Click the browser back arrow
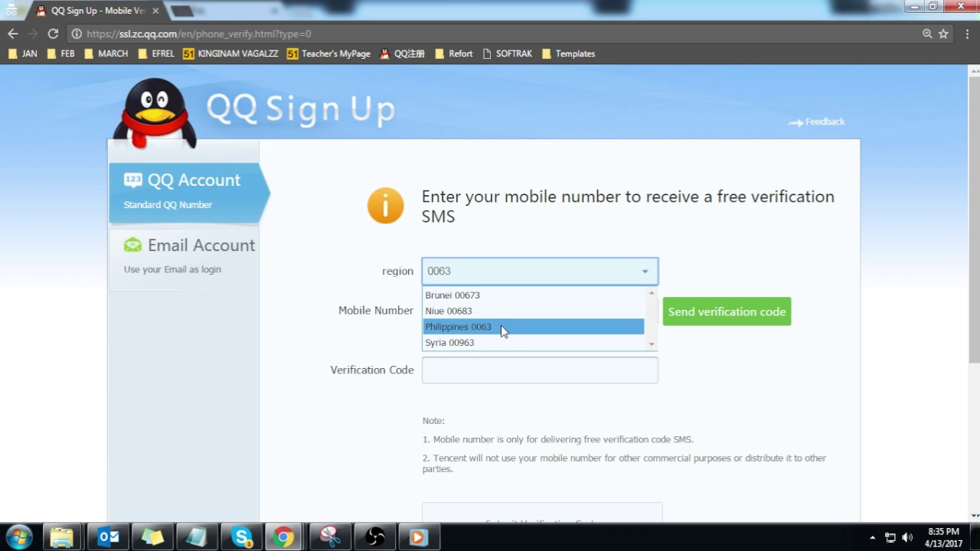Image resolution: width=980 pixels, height=551 pixels. coord(12,34)
